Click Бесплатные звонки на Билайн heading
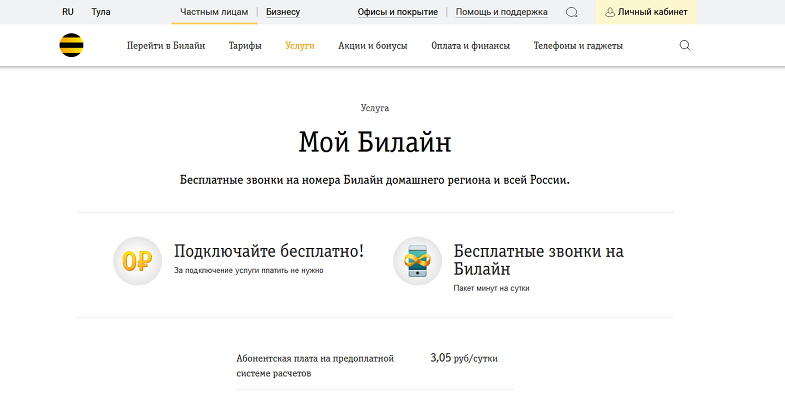The image size is (785, 396). 538,260
